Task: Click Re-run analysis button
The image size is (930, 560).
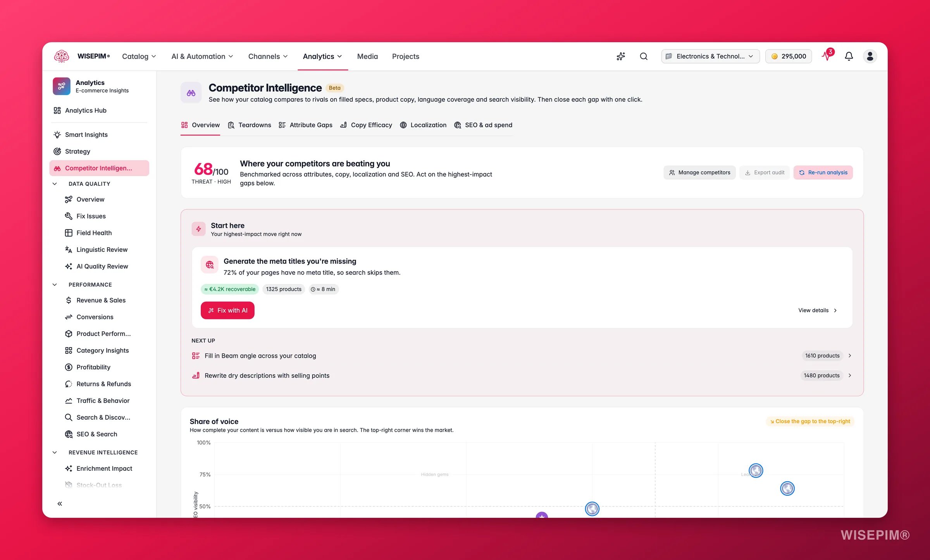Action: click(823, 172)
